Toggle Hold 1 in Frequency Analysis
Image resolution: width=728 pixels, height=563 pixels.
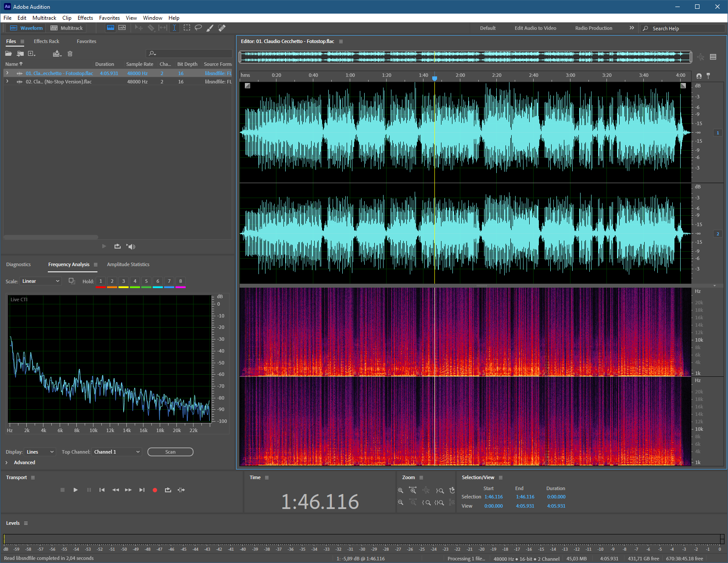coord(100,281)
